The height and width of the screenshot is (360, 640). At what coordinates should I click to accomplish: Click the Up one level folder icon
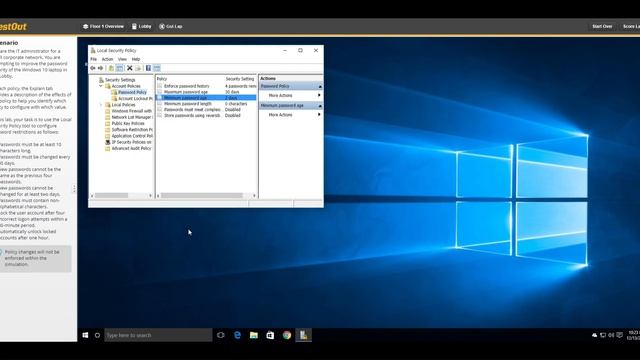tap(111, 68)
